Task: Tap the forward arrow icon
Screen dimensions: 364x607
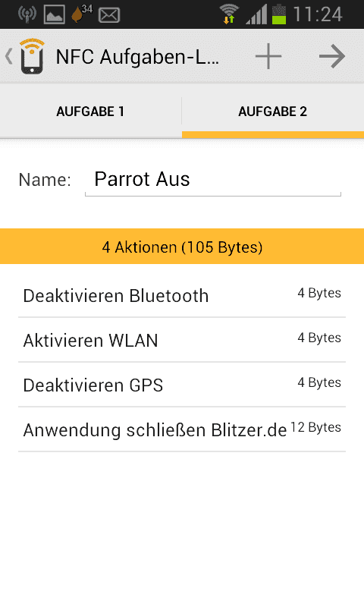Action: [x=332, y=56]
